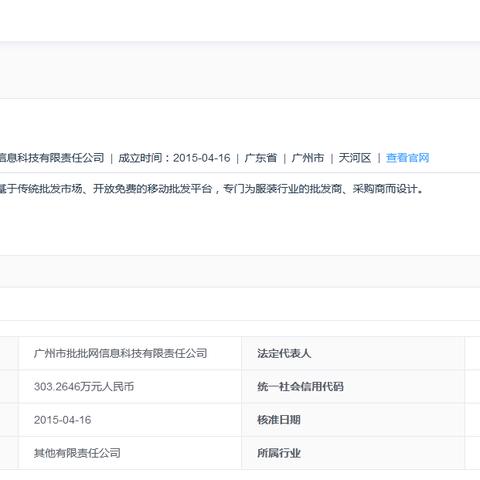Click the 法定代表人 table header cell
480x480 pixels.
point(353,353)
